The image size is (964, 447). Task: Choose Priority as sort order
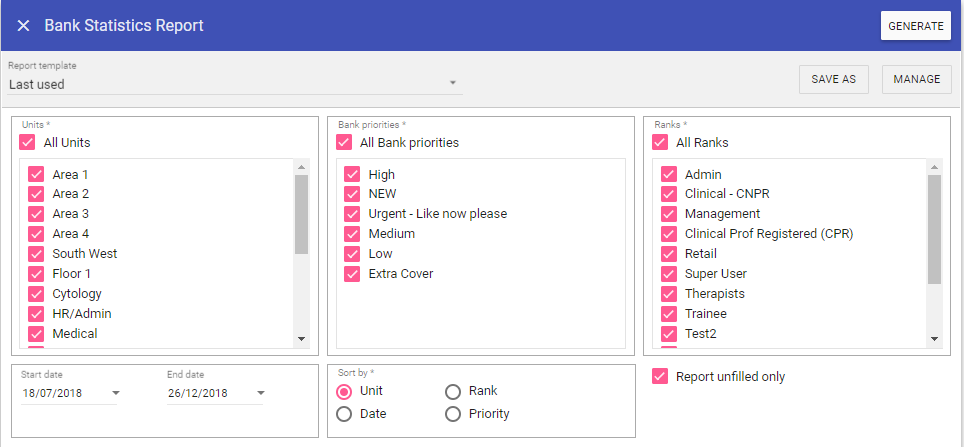[x=453, y=413]
